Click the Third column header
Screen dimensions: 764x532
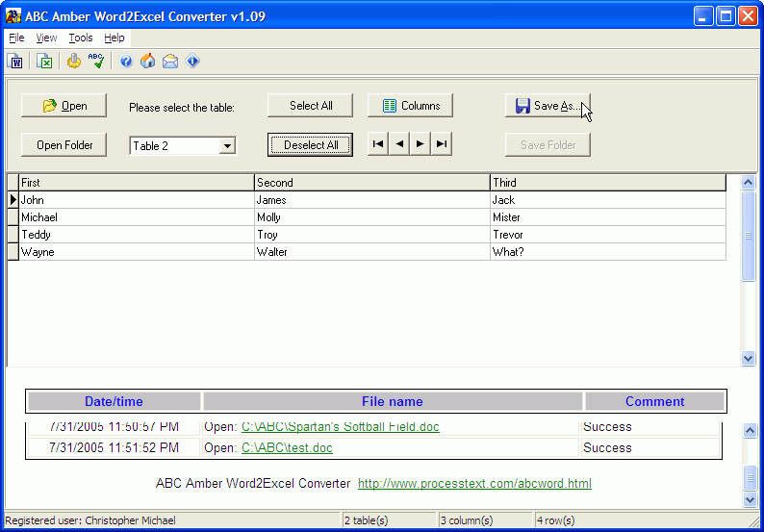click(x=608, y=183)
